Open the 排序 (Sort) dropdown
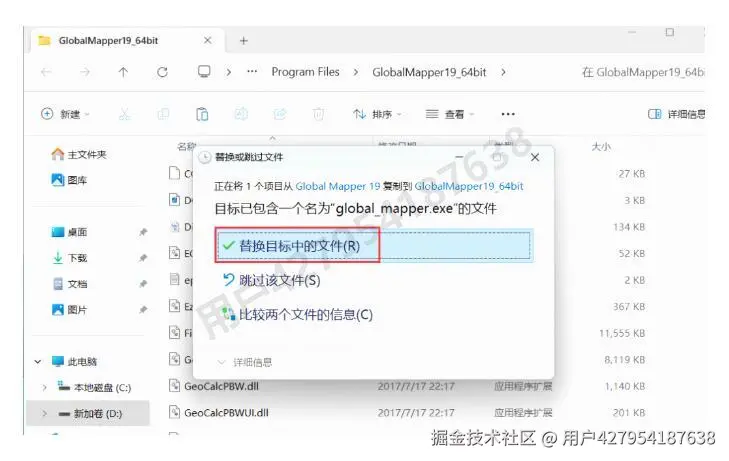 pyautogui.click(x=378, y=114)
